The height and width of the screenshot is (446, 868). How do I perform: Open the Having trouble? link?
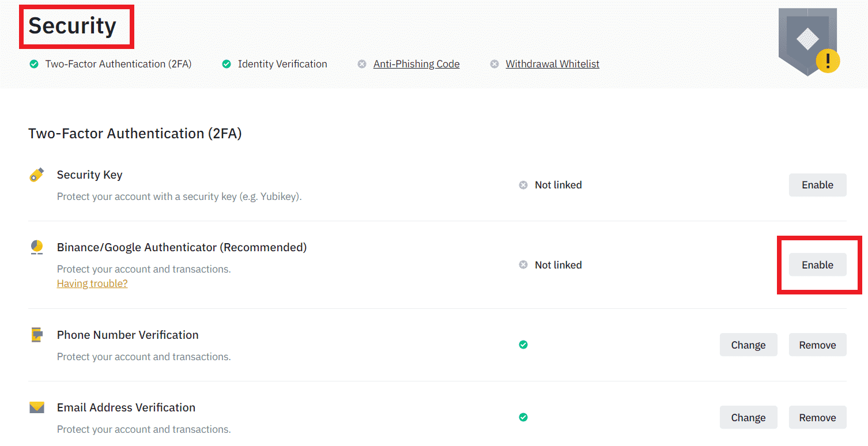click(92, 284)
